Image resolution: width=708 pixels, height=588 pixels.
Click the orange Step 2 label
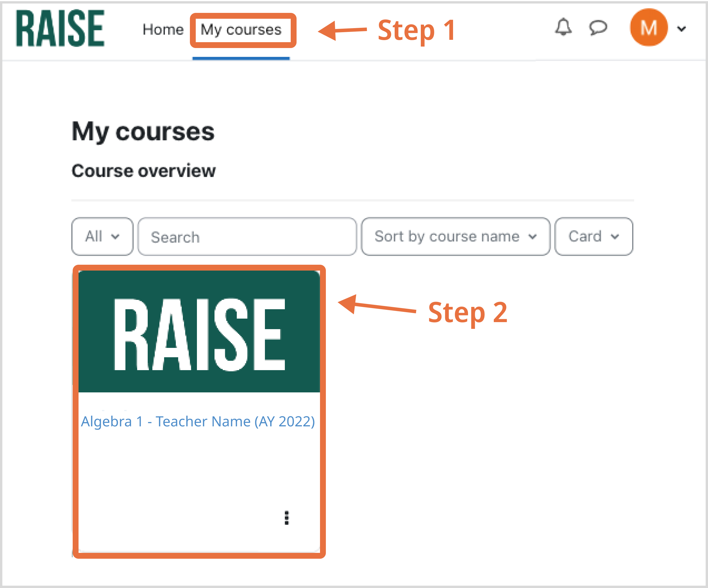(468, 312)
